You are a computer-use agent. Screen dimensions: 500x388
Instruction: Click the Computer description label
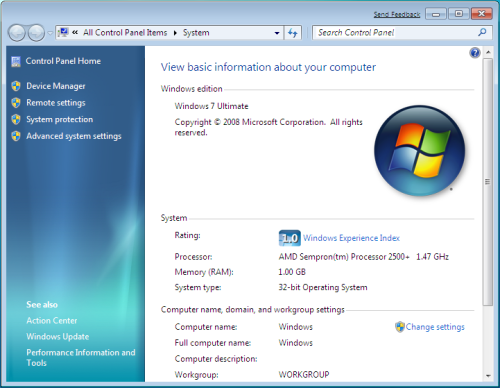[x=216, y=359]
